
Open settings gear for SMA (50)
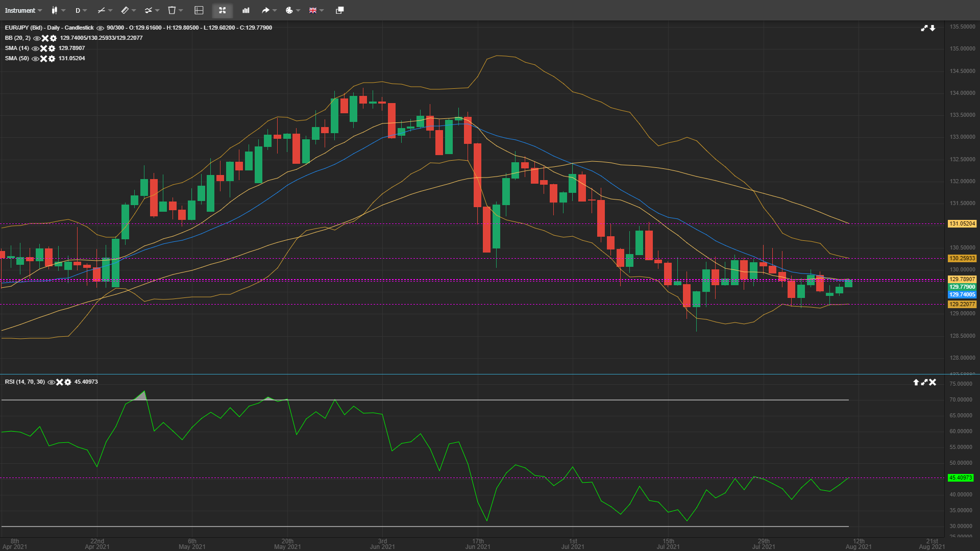(52, 59)
